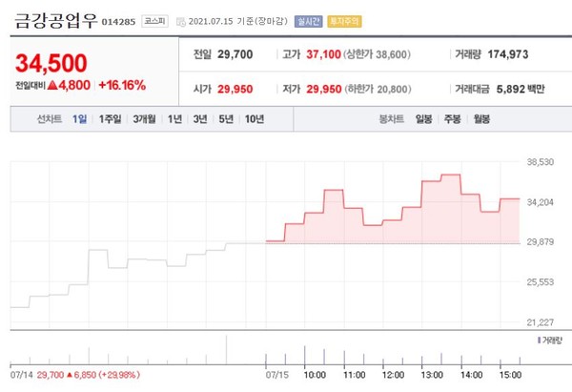This screenshot has width=572, height=392.
Task: Open the 일봉 daily candle chart
Action: [423, 119]
